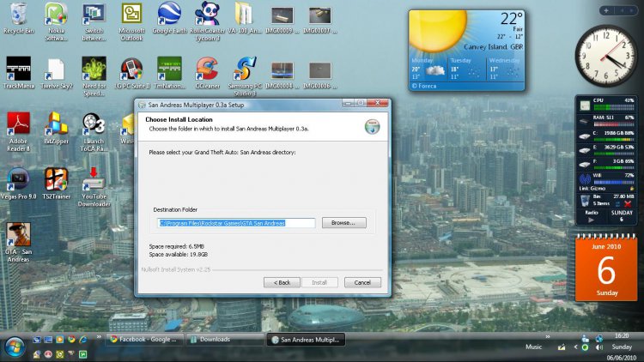Click the Tuesday forecast in weather gadget
The image size is (644, 362).
coord(466,68)
